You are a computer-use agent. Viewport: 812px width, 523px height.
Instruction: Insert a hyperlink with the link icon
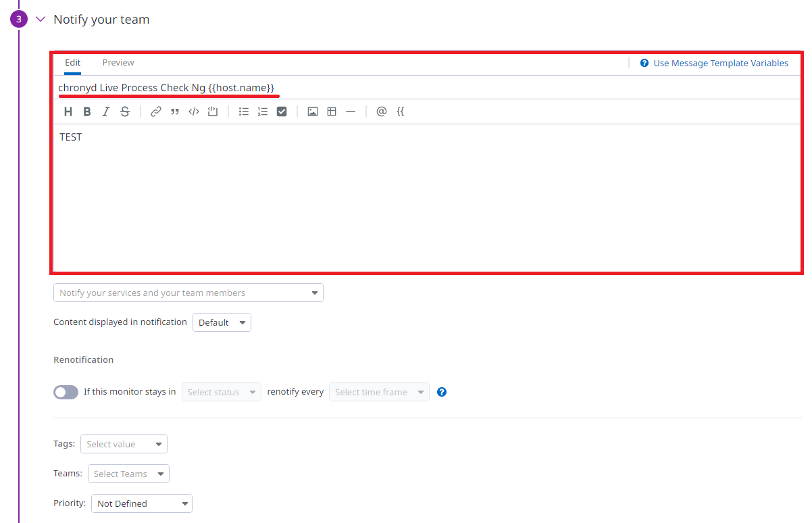(155, 111)
